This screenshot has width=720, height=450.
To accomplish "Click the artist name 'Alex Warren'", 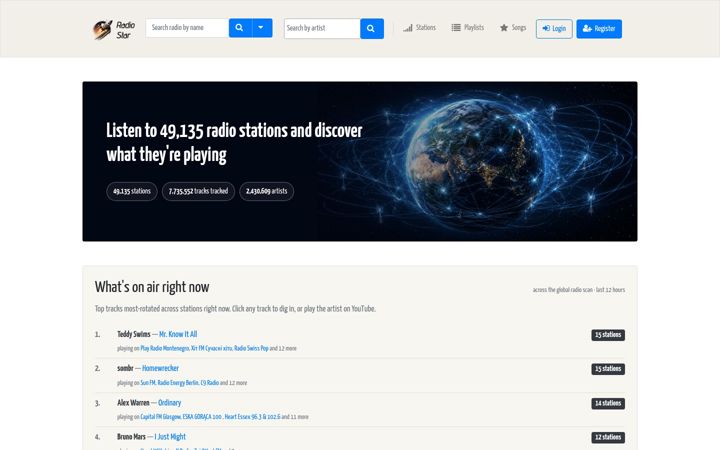I will pos(133,403).
